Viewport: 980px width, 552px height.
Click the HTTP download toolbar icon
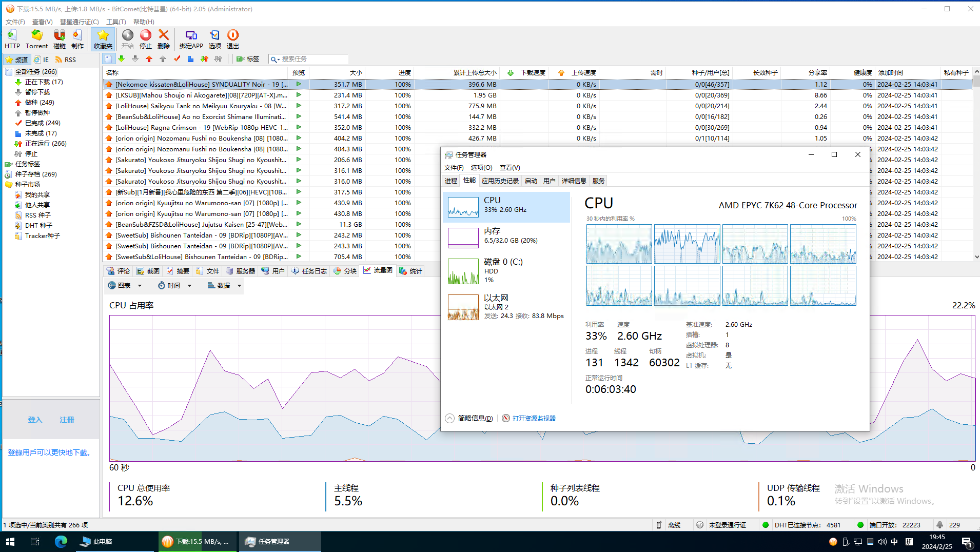pyautogui.click(x=12, y=39)
